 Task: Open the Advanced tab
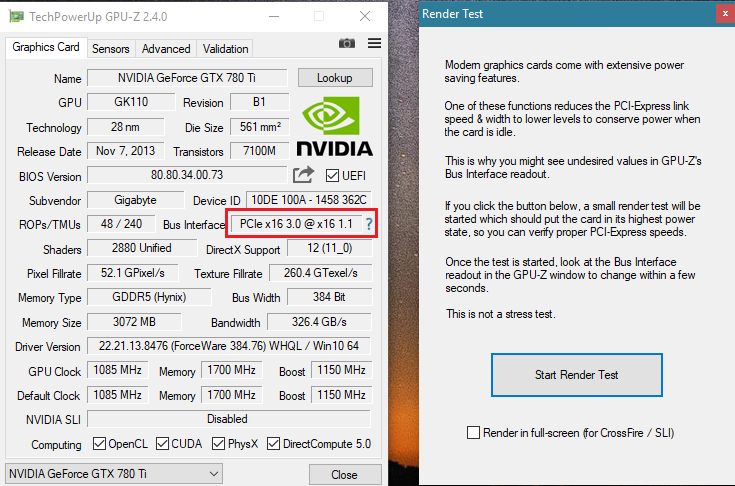(166, 49)
